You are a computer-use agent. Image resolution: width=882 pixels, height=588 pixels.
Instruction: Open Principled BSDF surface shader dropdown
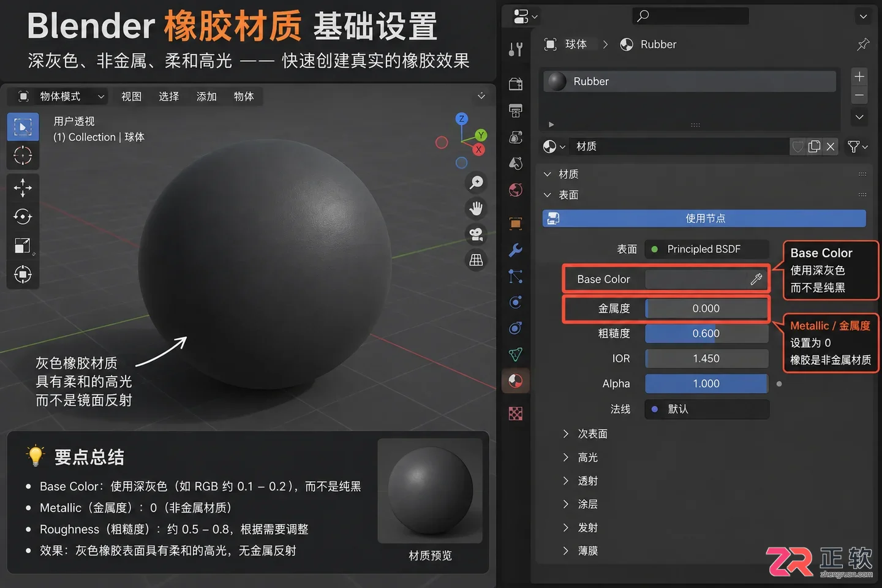[707, 249]
